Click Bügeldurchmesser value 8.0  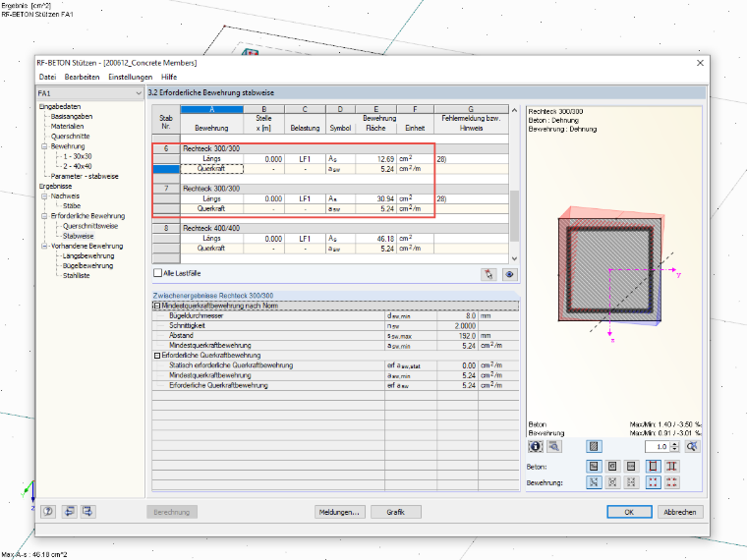458,315
